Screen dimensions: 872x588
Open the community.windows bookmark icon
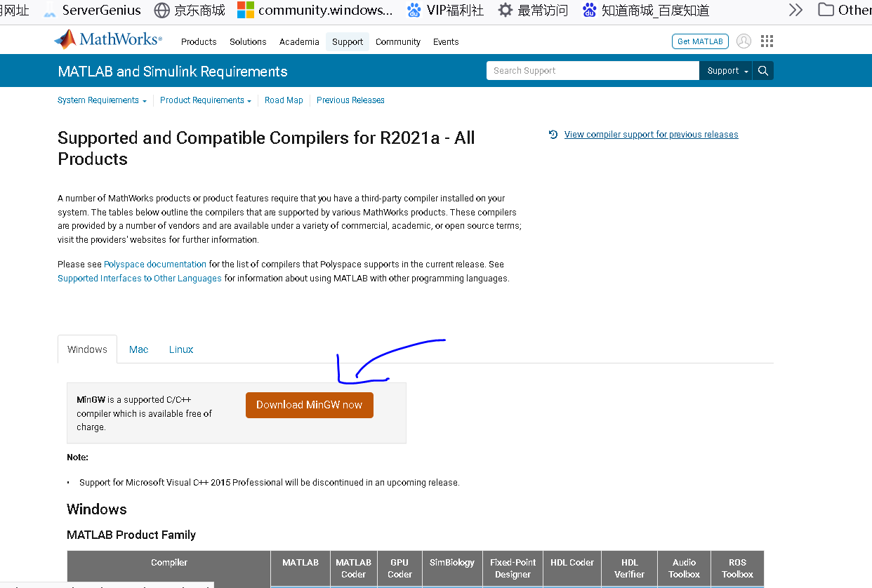point(245,10)
